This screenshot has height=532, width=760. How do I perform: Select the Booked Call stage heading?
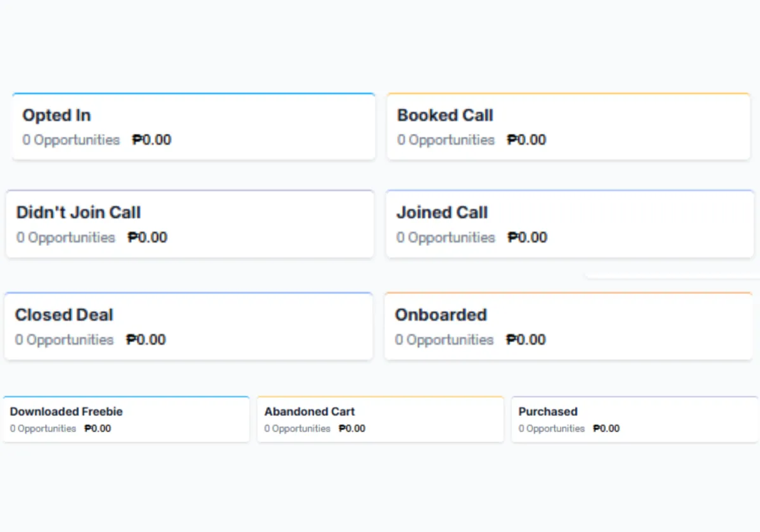coord(445,115)
